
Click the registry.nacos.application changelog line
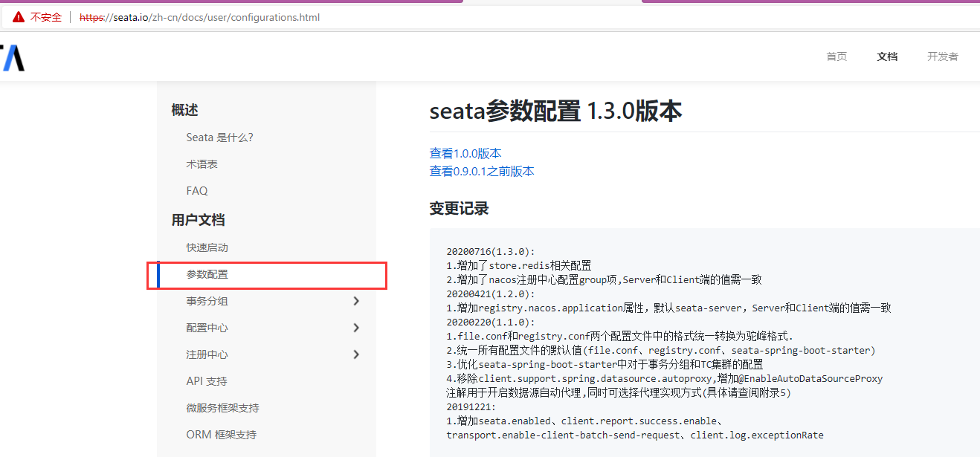click(668, 308)
